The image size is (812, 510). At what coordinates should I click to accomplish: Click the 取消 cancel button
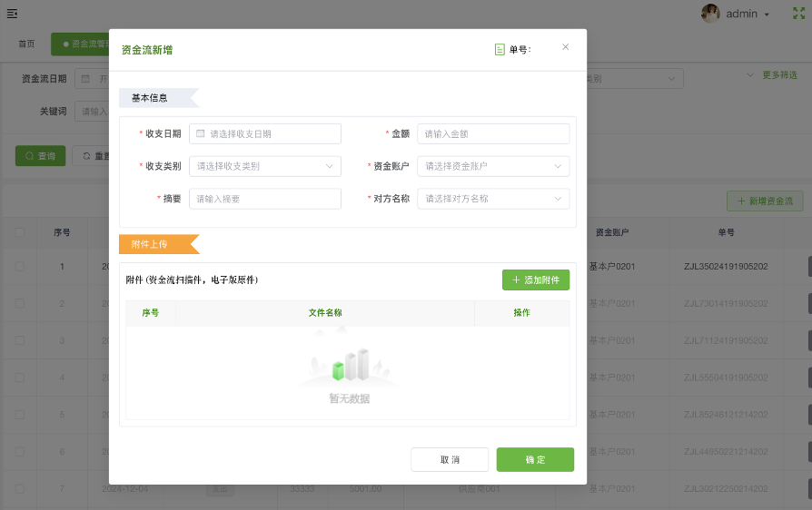[x=450, y=460]
